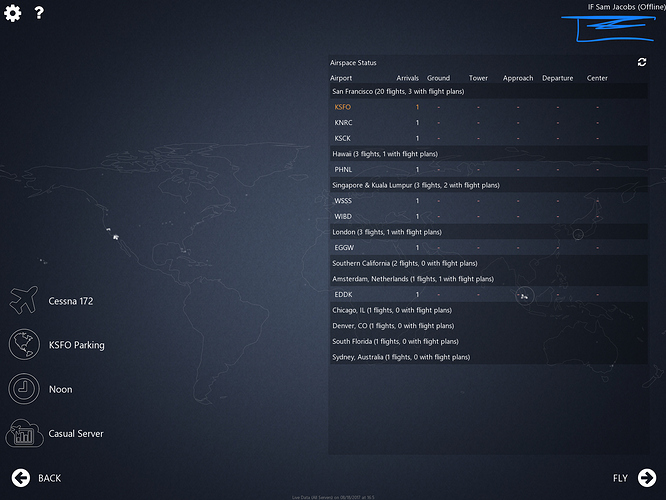Click the BACK label

50,478
